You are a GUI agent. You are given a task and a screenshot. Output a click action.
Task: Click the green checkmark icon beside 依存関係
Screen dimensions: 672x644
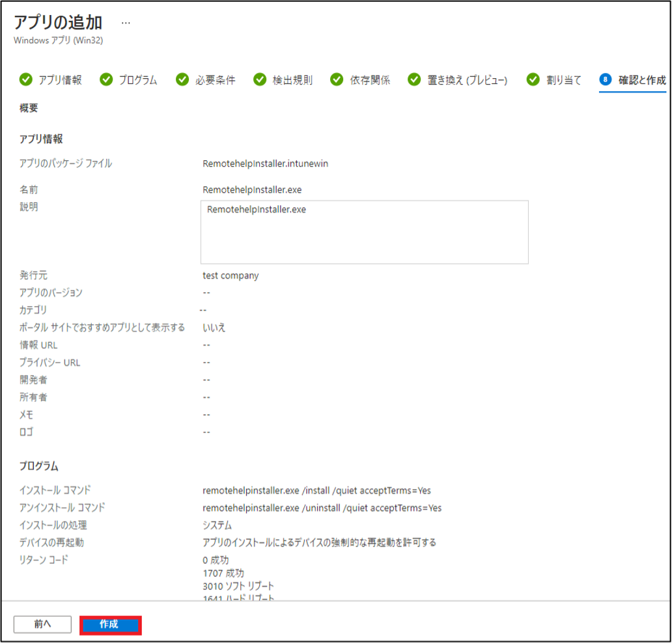point(337,79)
